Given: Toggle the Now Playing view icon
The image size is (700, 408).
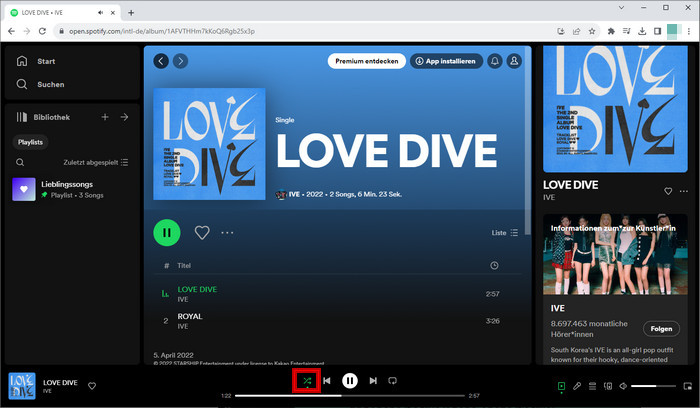Looking at the screenshot, I should tap(561, 386).
